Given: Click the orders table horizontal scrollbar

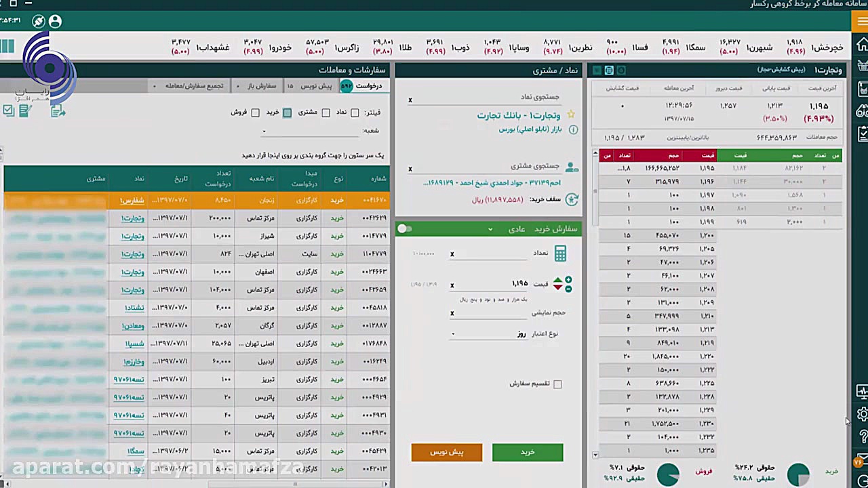Looking at the screenshot, I should point(295,484).
